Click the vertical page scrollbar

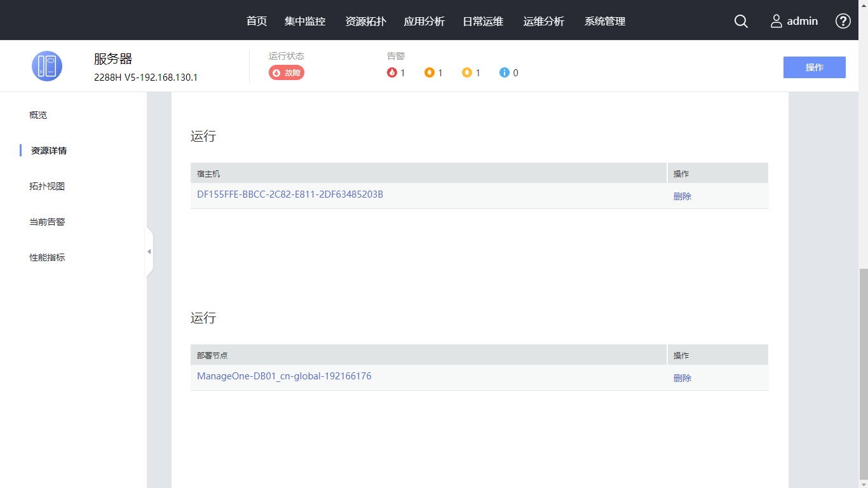click(x=863, y=374)
